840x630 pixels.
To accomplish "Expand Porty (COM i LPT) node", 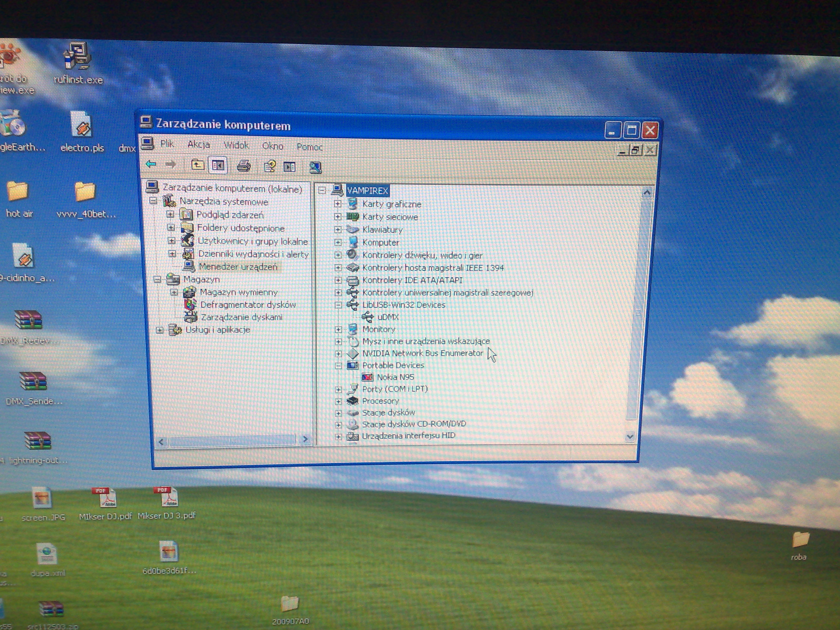I will point(338,389).
